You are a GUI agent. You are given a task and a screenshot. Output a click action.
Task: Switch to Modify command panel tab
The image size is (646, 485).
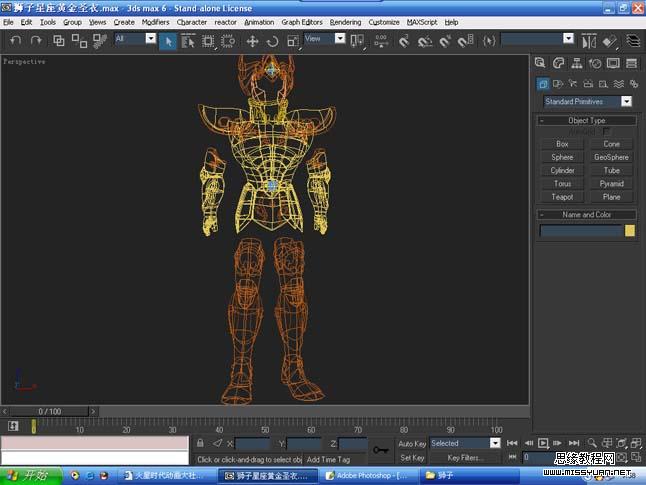tap(558, 63)
